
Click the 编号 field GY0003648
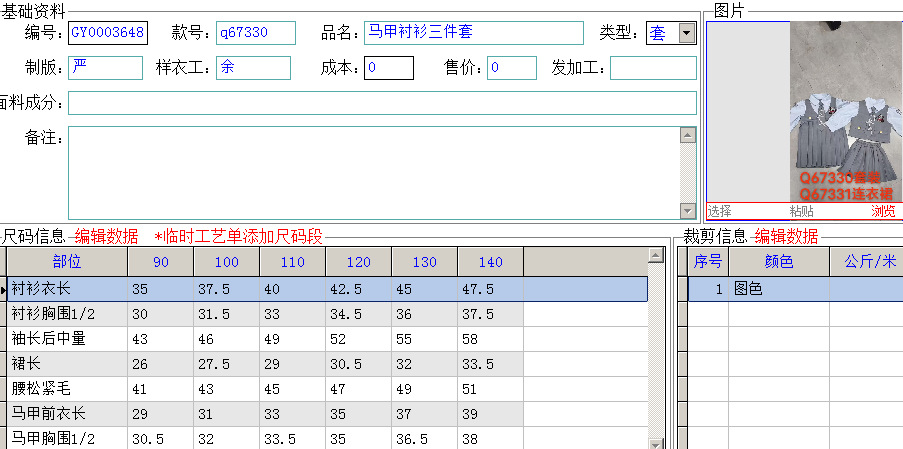(x=108, y=33)
